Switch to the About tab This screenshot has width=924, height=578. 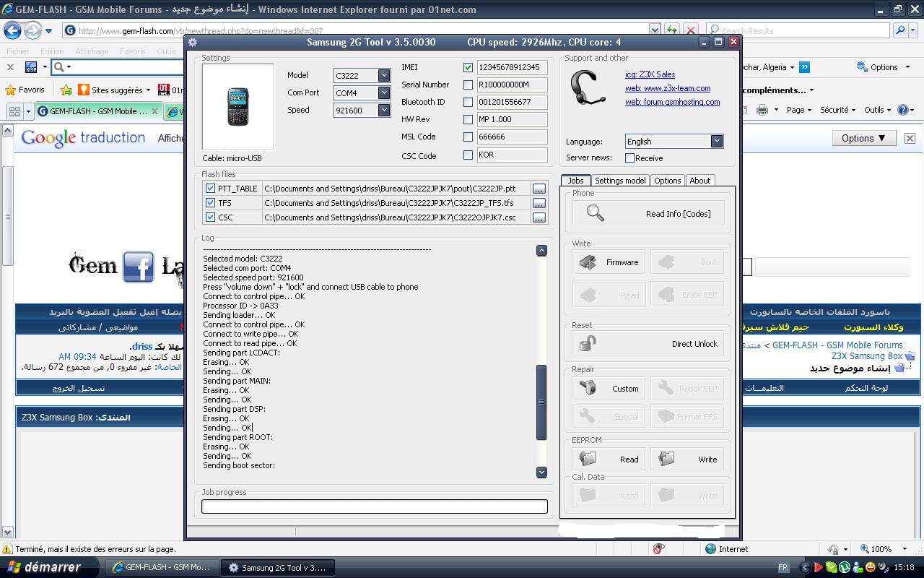699,181
